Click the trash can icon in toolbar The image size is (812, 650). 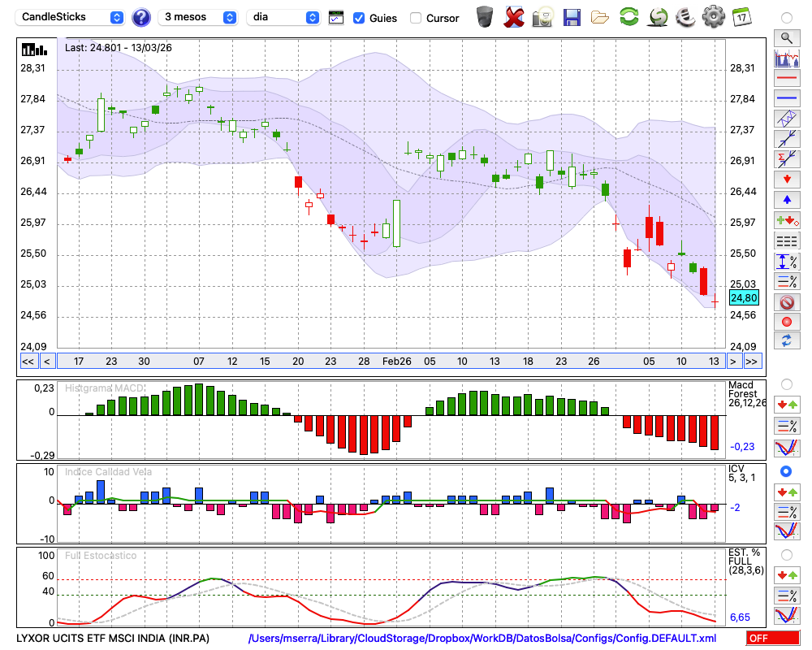tap(485, 16)
